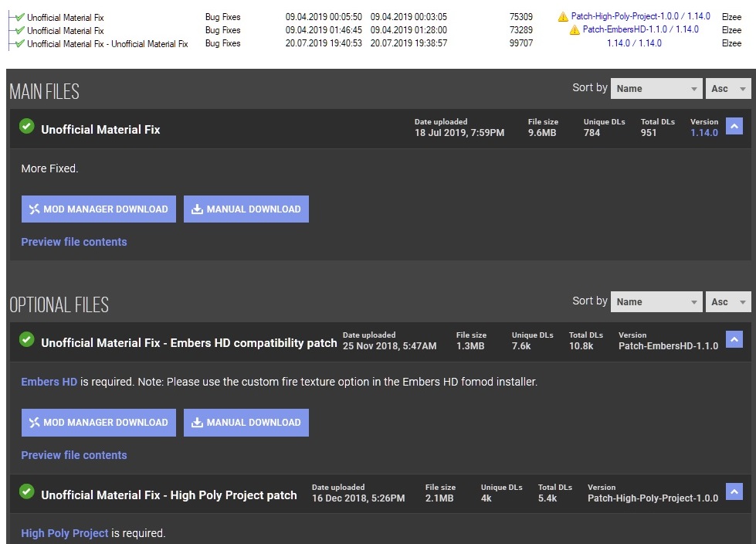The height and width of the screenshot is (544, 756).
Task: Collapse the Embers HD compatibility patch section
Action: pyautogui.click(x=734, y=340)
